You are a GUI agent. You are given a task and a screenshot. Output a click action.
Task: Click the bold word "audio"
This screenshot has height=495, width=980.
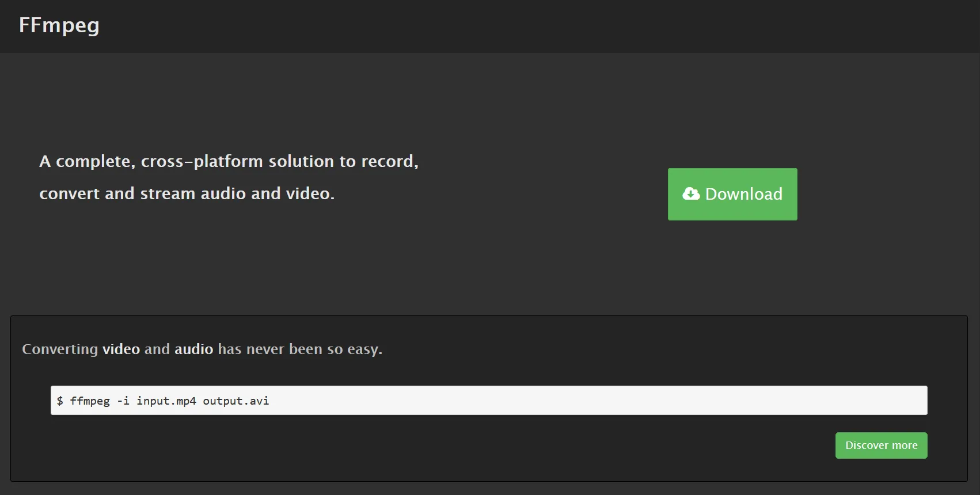[193, 349]
